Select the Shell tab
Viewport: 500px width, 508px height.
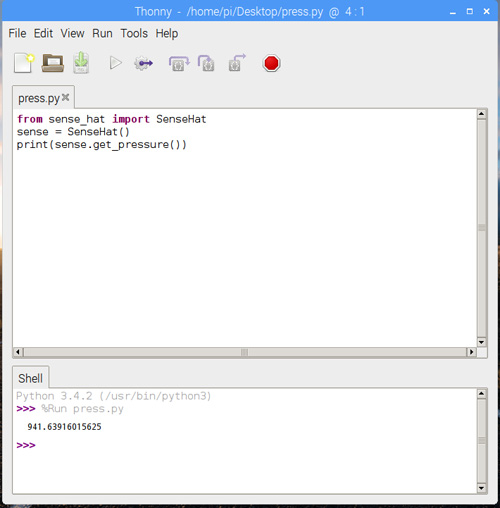click(x=31, y=378)
